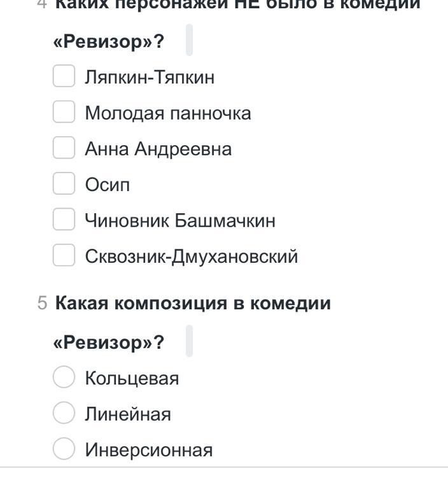Select the Чиновник Башмачкин checkbox
Screen dimensions: 448x478
(x=64, y=219)
